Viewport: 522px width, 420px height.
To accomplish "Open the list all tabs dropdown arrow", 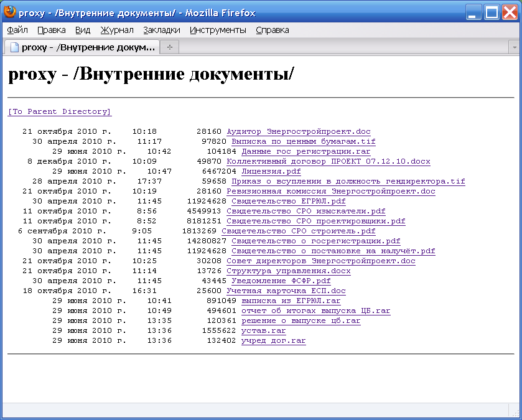I will tap(515, 47).
